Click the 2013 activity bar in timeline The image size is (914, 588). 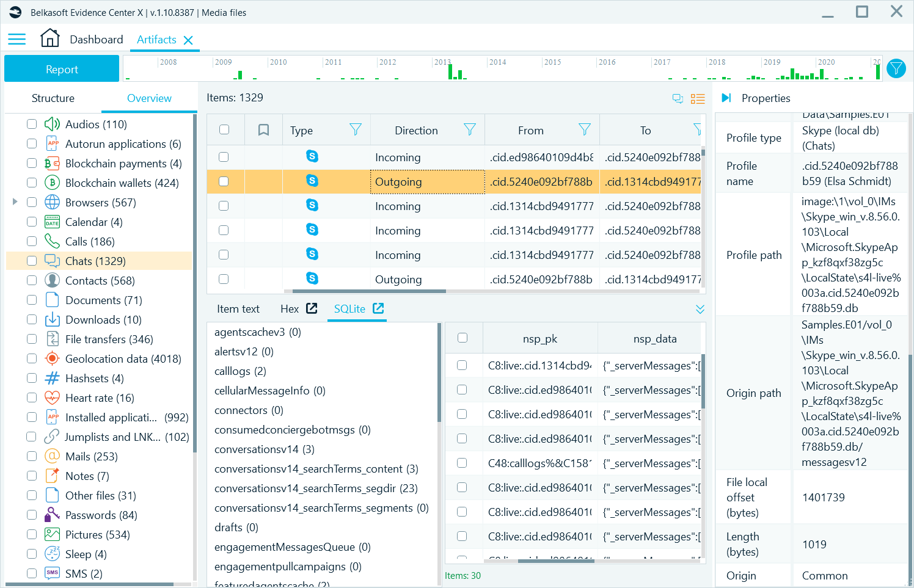click(x=450, y=71)
